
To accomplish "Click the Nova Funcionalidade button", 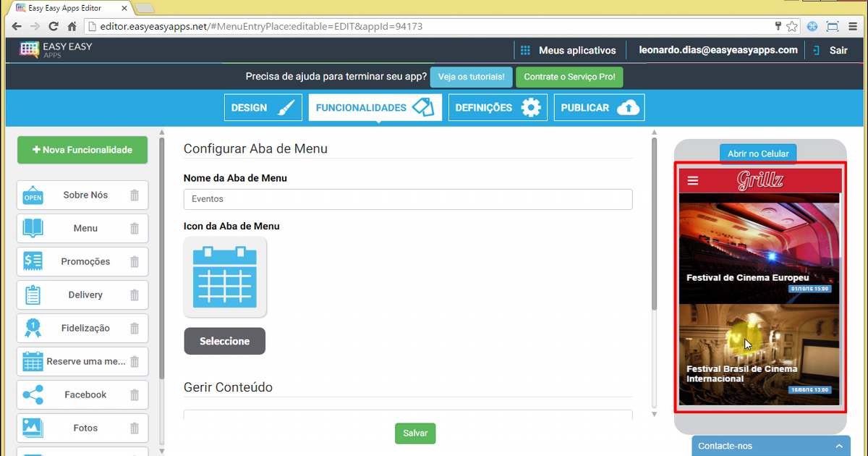I will coord(82,150).
